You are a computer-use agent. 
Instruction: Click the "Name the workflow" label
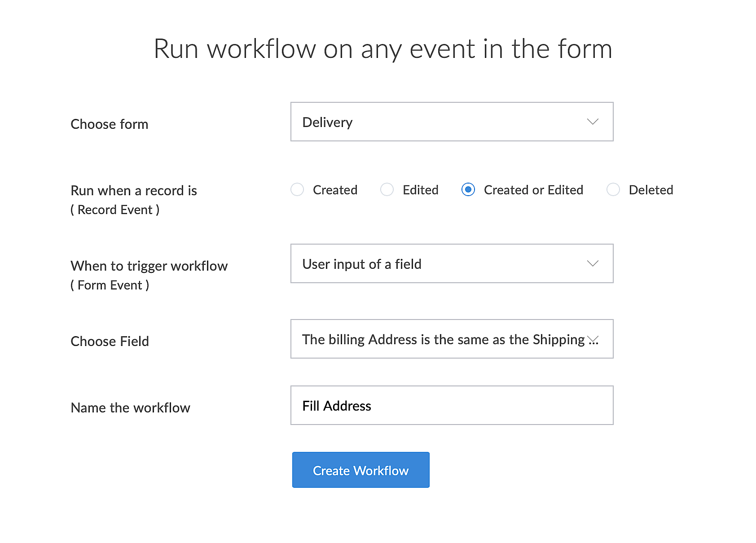[x=131, y=407]
